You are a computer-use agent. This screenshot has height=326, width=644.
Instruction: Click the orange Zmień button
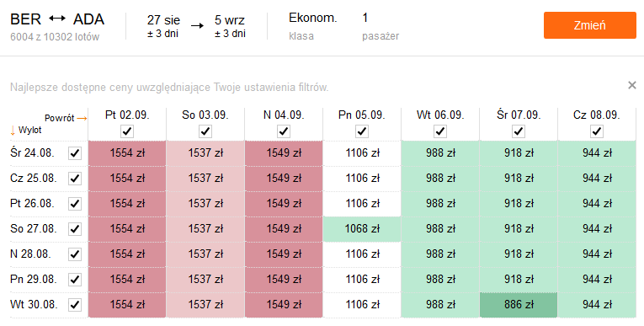tap(590, 25)
